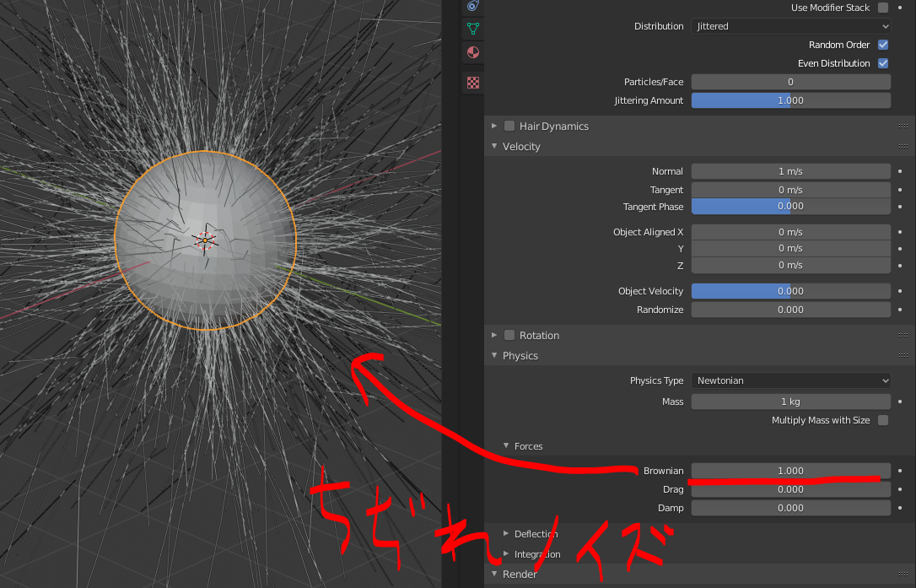Grab the Render panel drag handle
Image resolution: width=916 pixels, height=588 pixels.
(903, 574)
